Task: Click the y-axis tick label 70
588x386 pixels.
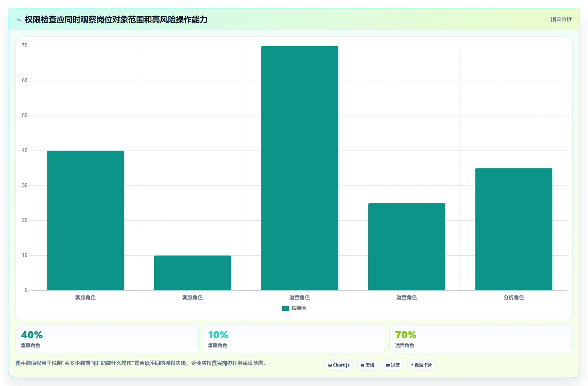Action: (x=25, y=46)
